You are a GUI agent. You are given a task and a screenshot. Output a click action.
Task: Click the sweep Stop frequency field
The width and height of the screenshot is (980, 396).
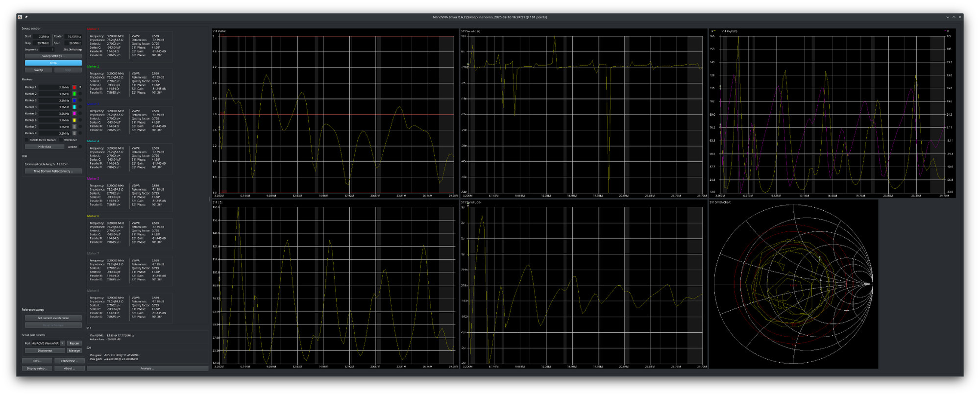pos(42,43)
